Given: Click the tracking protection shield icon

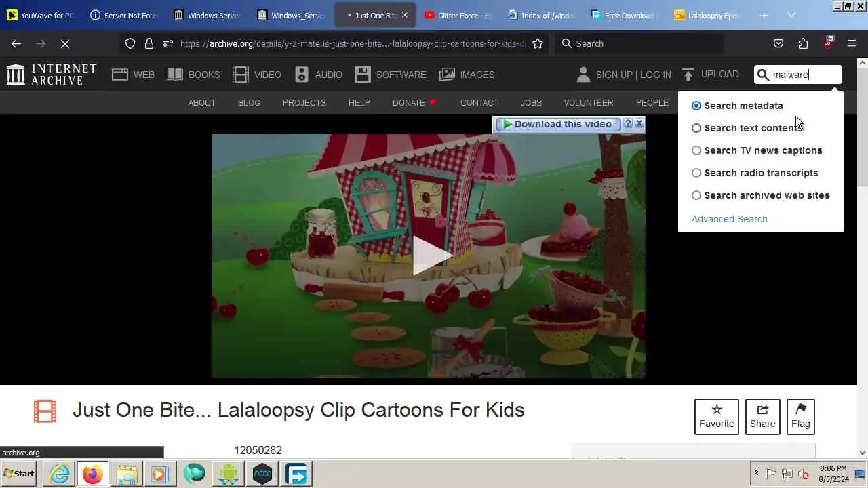Looking at the screenshot, I should (130, 43).
